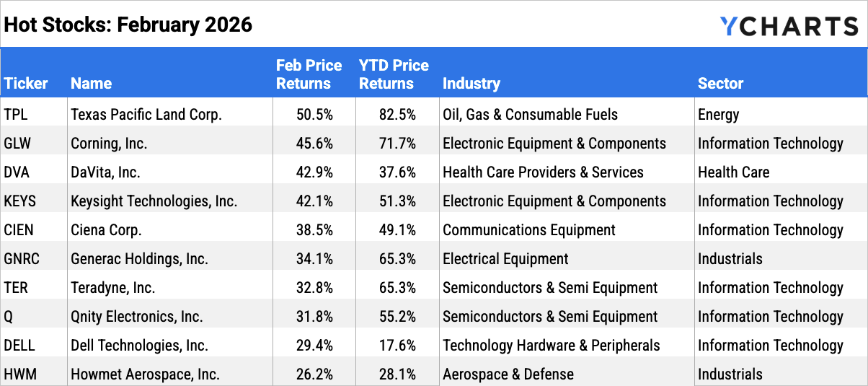868x386 pixels.
Task: Click Generac Holdings, Inc. name
Action: 139,259
